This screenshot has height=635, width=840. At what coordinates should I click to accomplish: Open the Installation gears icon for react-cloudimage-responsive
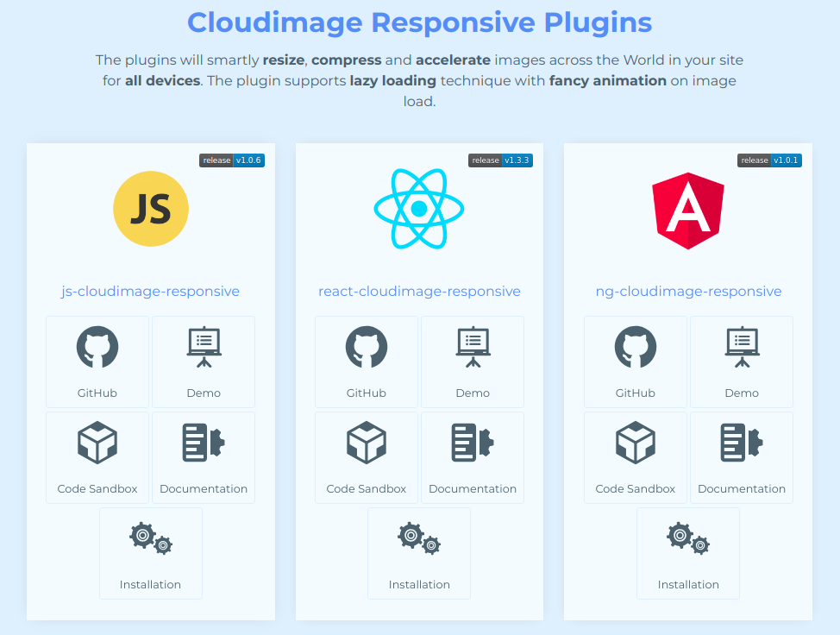[419, 538]
